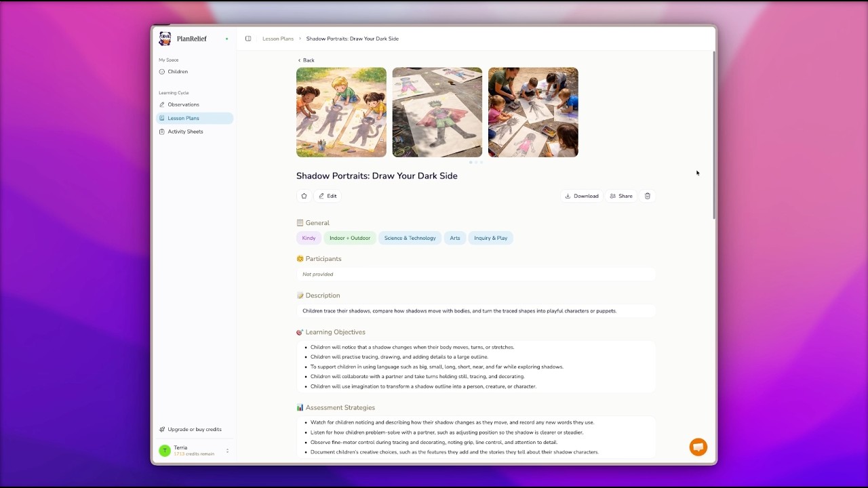Open Children in My Space
The image size is (868, 488).
pyautogui.click(x=195, y=72)
